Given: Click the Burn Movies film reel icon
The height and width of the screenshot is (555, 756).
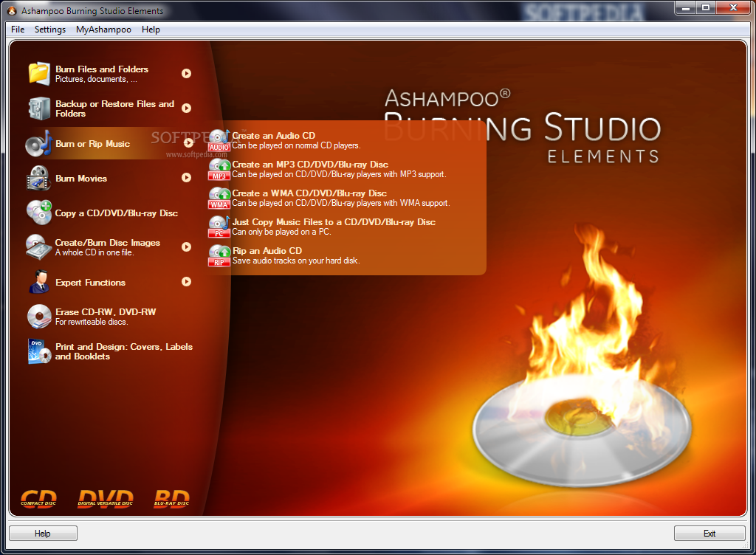Looking at the screenshot, I should [39, 178].
